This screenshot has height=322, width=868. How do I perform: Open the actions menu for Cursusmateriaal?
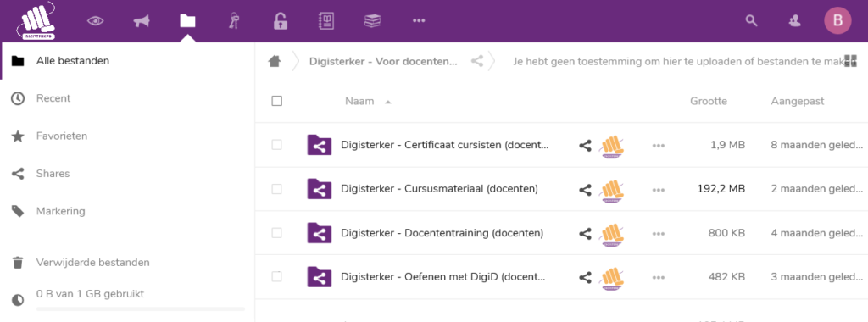[x=658, y=190]
